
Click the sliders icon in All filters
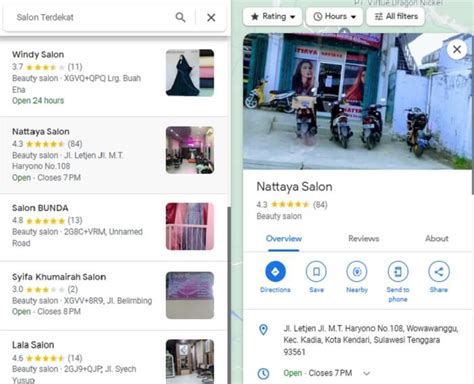pyautogui.click(x=379, y=16)
